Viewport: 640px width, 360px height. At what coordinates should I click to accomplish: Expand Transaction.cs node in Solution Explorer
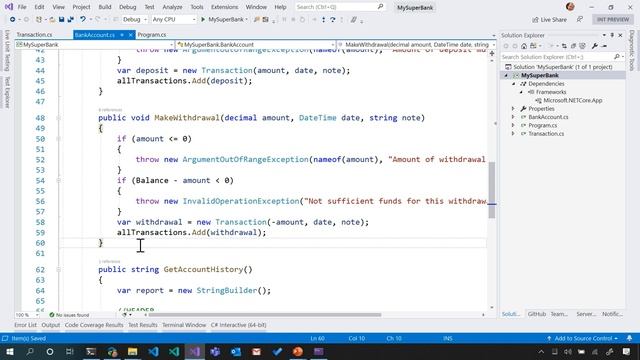[x=513, y=133]
